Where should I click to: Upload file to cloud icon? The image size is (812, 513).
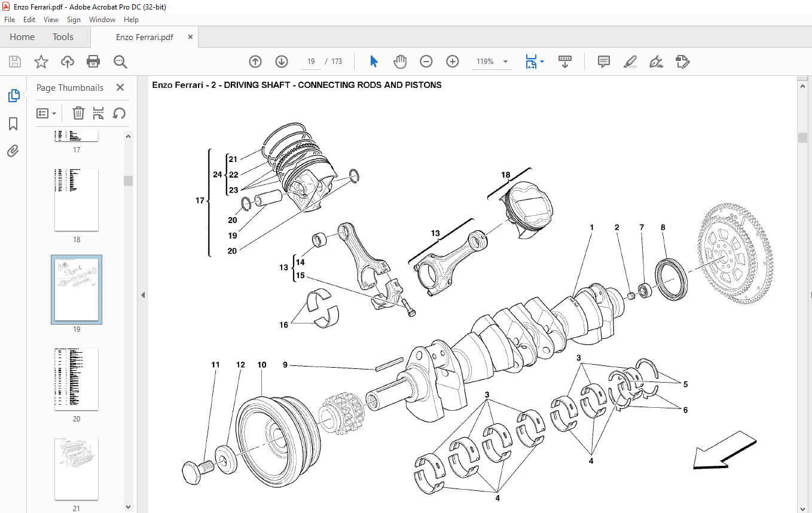point(68,62)
